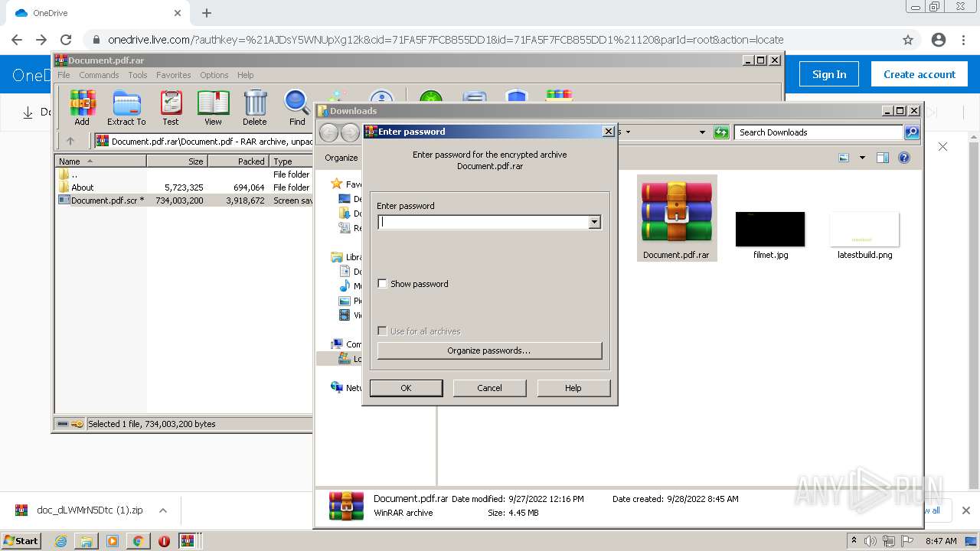Click the Search Downloads field
The image size is (980, 551).
(818, 132)
